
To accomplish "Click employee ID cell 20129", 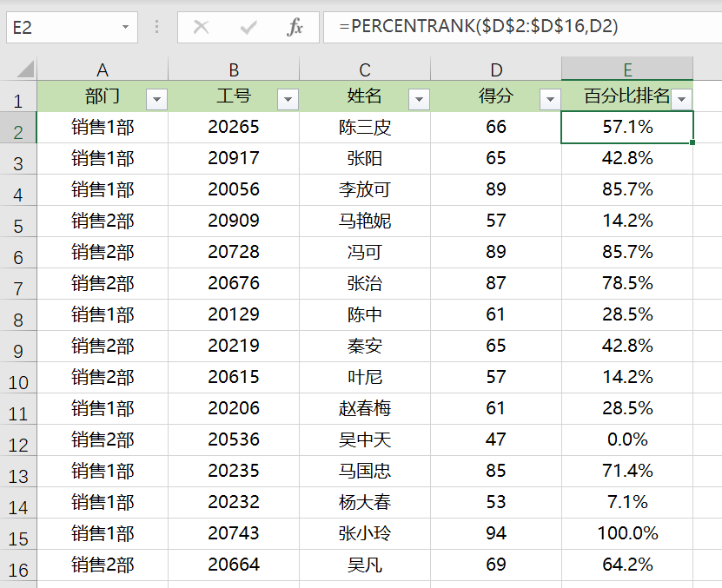I will pyautogui.click(x=234, y=315).
